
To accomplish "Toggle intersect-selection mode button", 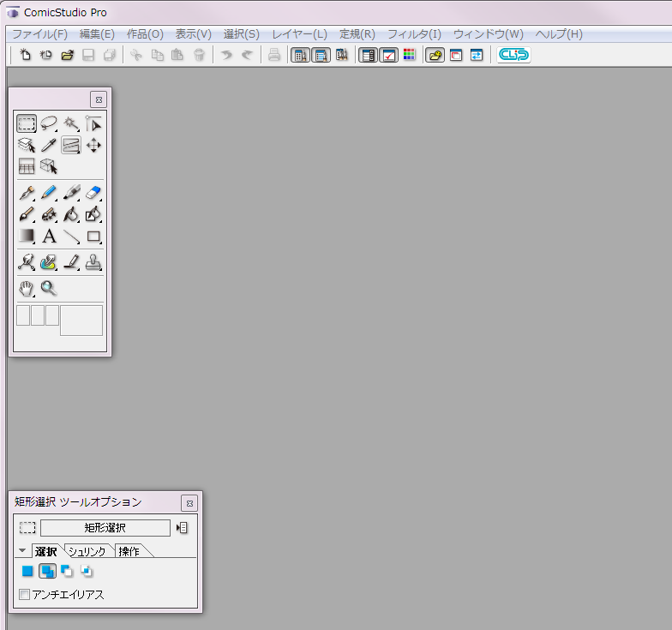I will [87, 571].
